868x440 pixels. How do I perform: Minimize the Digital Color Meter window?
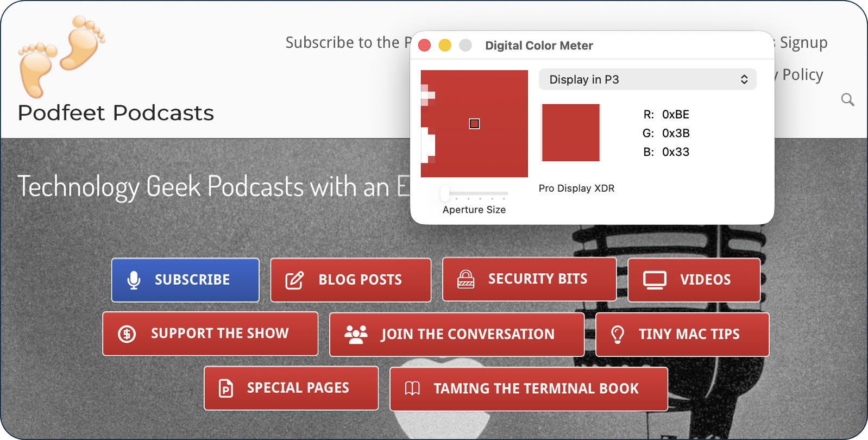[x=445, y=45]
